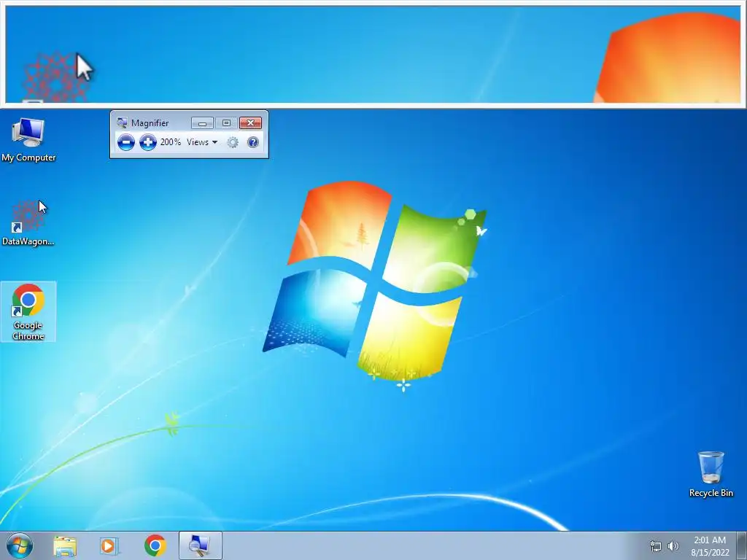747x560 pixels.
Task: Open Windows Explorer from taskbar
Action: 65,545
